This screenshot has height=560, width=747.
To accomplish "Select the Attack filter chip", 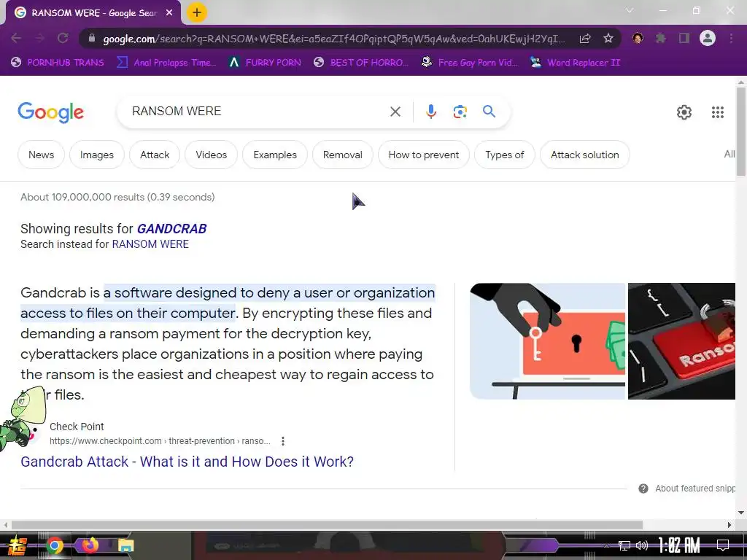I will click(155, 155).
